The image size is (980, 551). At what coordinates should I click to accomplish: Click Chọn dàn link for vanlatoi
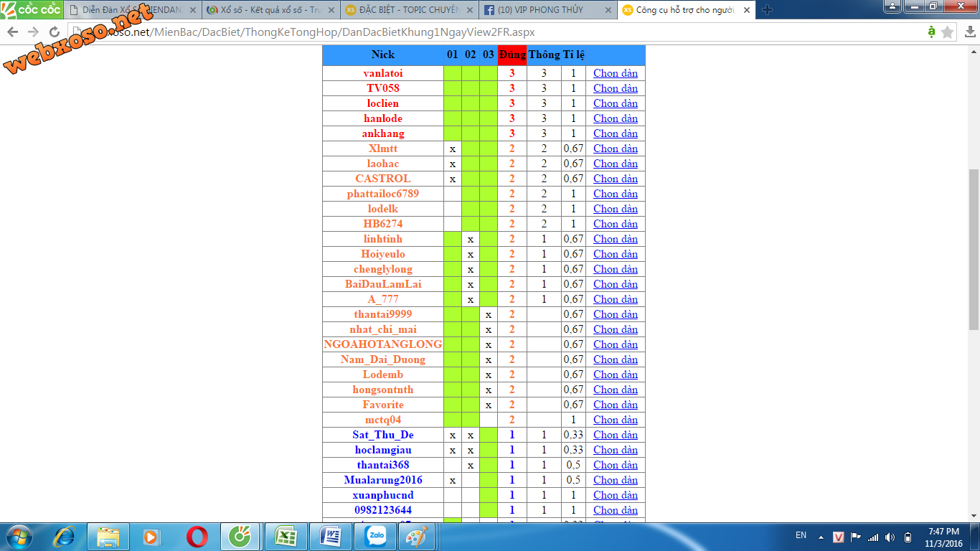615,73
